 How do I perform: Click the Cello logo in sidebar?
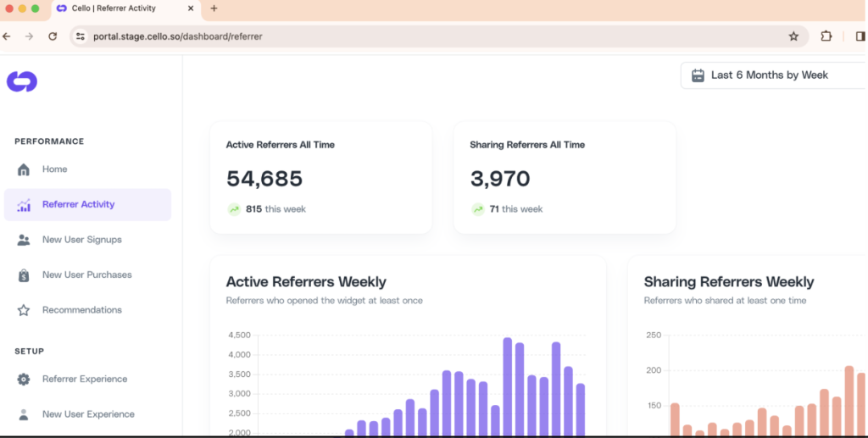pyautogui.click(x=21, y=82)
